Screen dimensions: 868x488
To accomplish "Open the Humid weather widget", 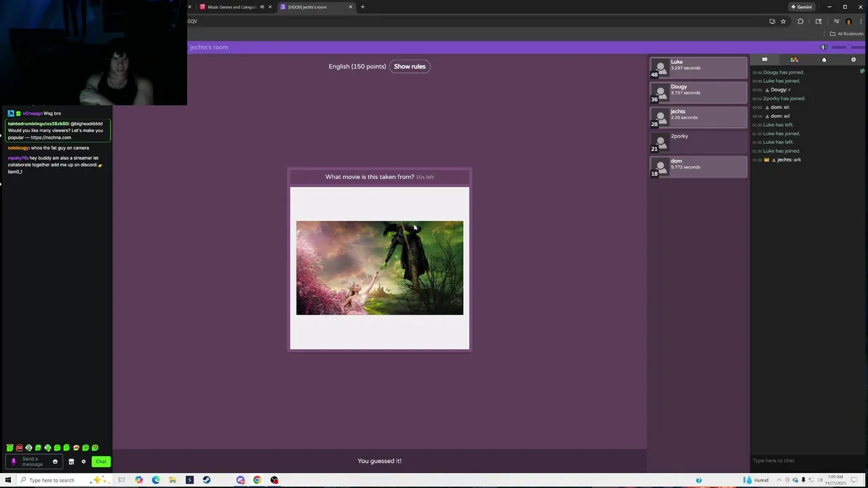I will (x=756, y=481).
